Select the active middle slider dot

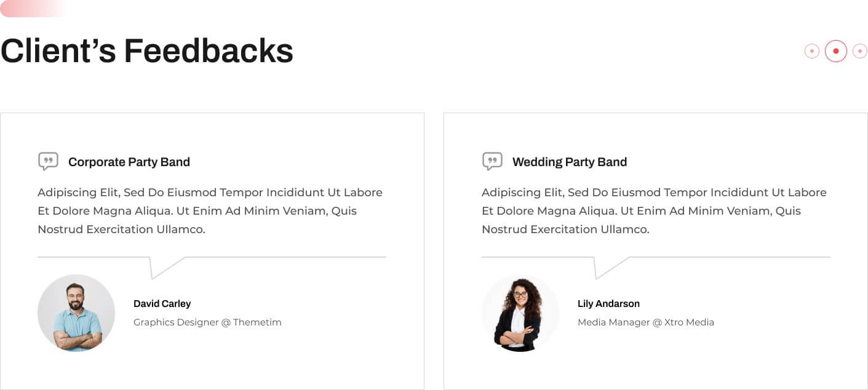(x=836, y=51)
